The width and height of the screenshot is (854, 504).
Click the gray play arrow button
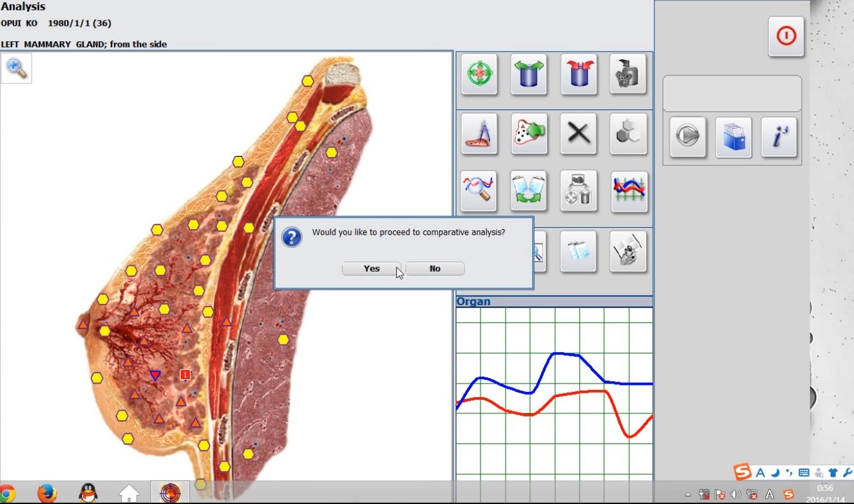(x=687, y=137)
